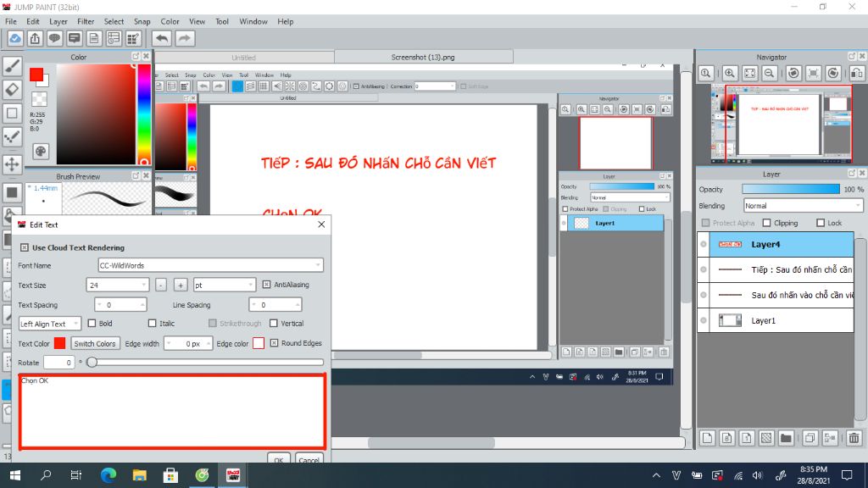Select the Eraser tool

pos(12,90)
